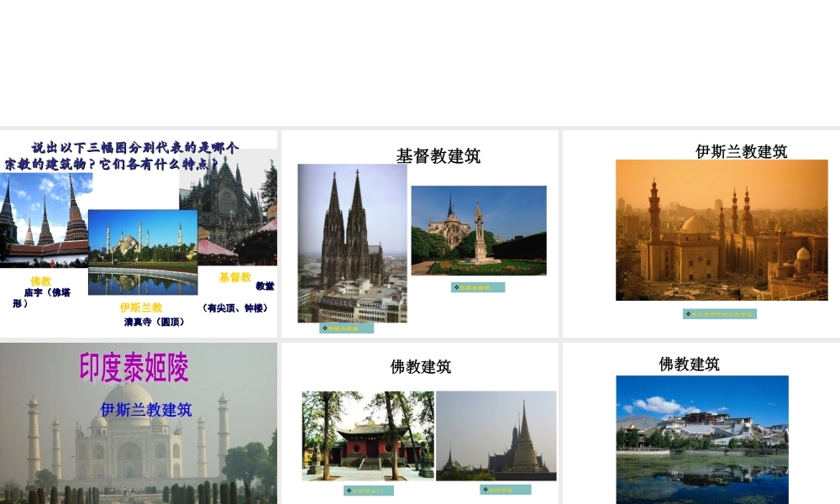The height and width of the screenshot is (504, 840).
Task: Select the slide titled 伊斯兰教建筑 with the orange mosque
Action: (701, 234)
